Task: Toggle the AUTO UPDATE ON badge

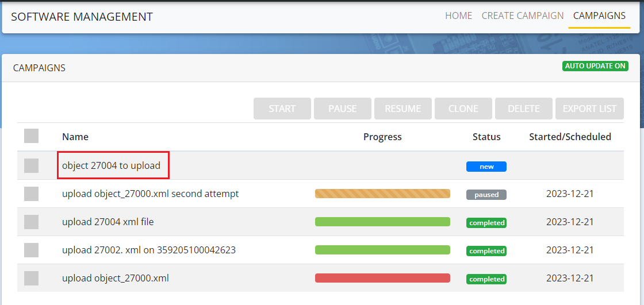Action: click(x=595, y=66)
